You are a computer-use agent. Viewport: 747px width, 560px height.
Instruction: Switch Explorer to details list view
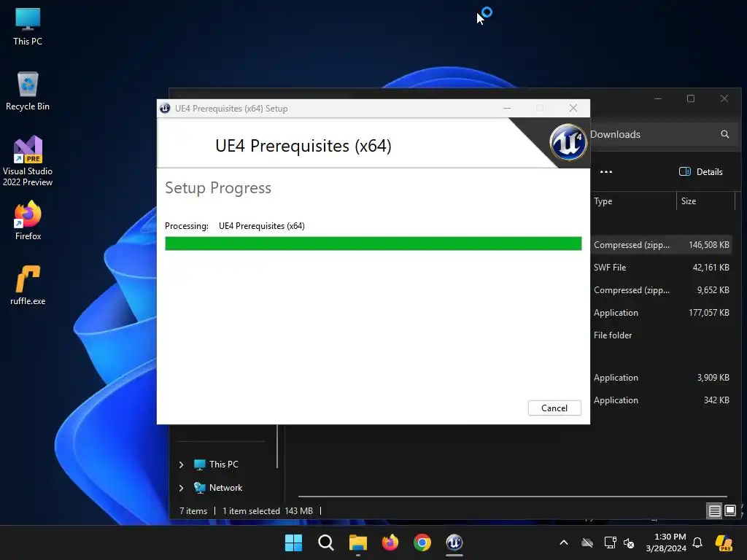coord(714,511)
